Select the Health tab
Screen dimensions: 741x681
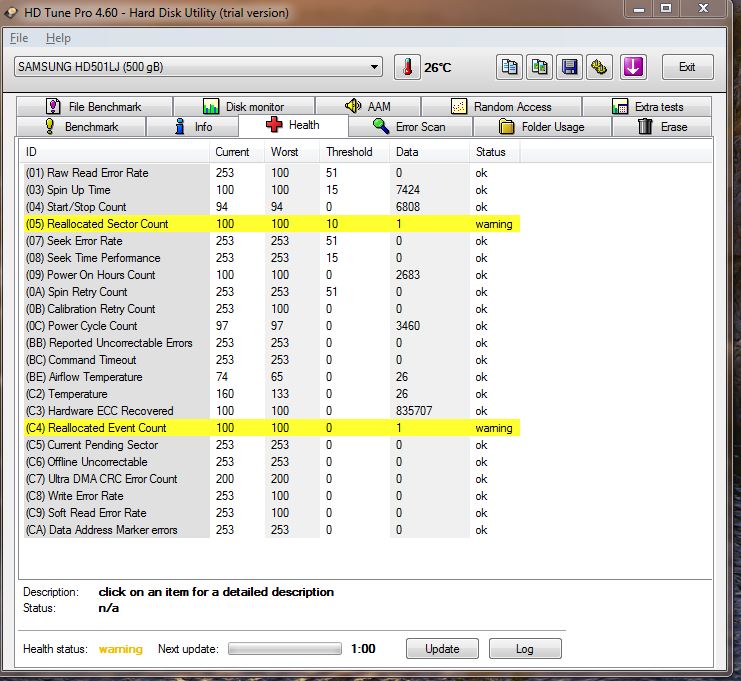(x=293, y=125)
